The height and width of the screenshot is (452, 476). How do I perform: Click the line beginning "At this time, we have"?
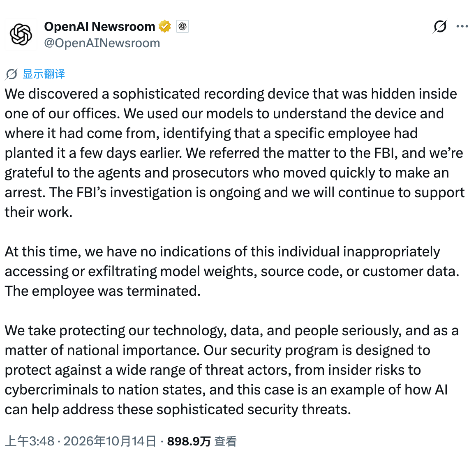click(222, 251)
